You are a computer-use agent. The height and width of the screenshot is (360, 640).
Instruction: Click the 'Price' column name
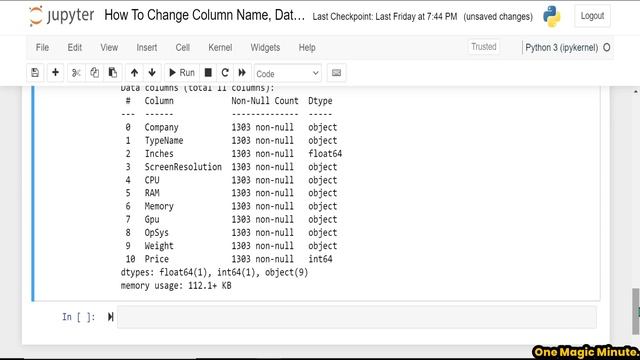[x=156, y=259]
